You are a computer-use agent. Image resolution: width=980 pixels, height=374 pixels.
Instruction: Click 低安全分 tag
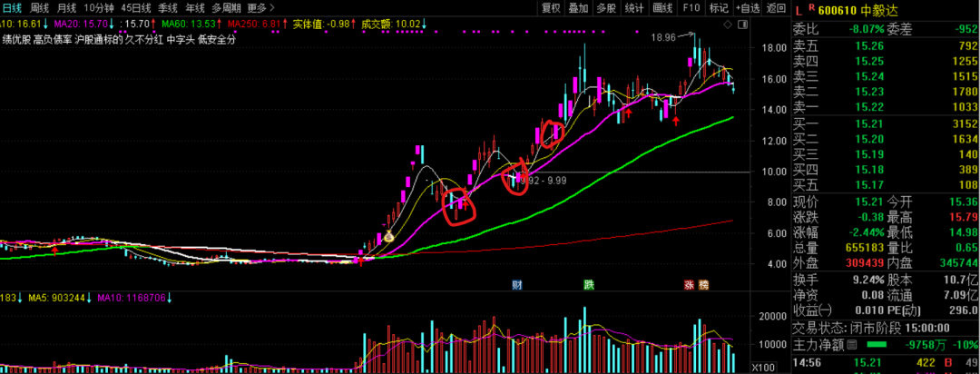[216, 39]
